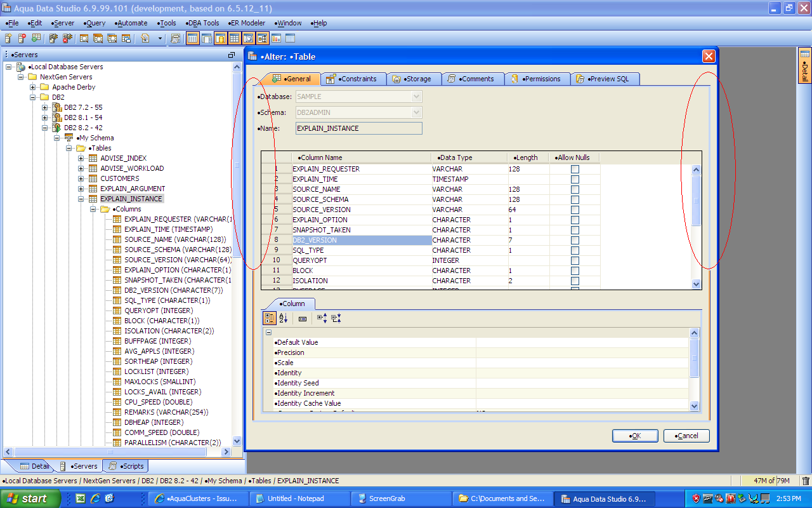Click the Cancel button
Viewport: 812px width, 508px height.
(x=686, y=436)
